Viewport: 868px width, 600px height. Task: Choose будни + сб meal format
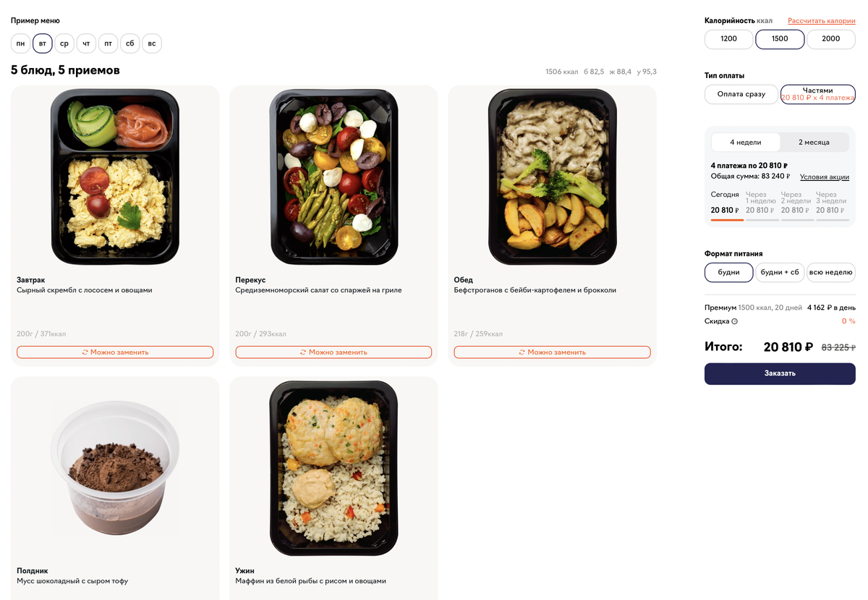(780, 273)
